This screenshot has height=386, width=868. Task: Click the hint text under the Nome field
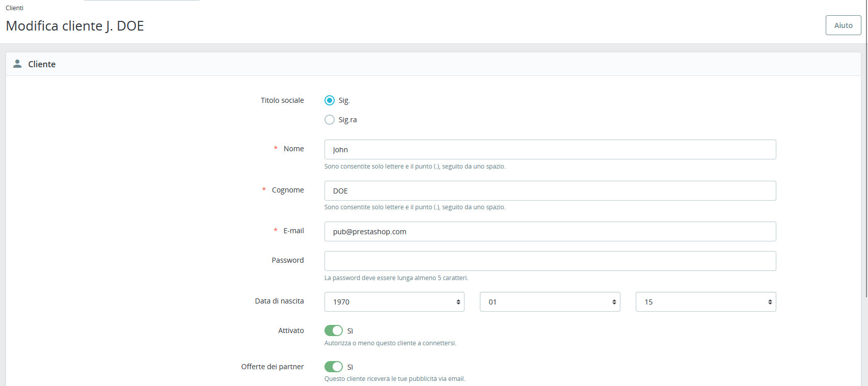pyautogui.click(x=415, y=167)
